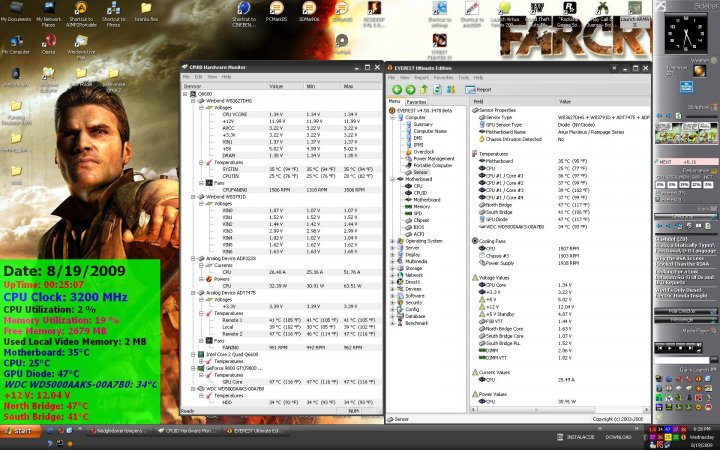Click the GPU Diode temperature row in EVEREST
This screenshot has width=720, height=450.
560,219
